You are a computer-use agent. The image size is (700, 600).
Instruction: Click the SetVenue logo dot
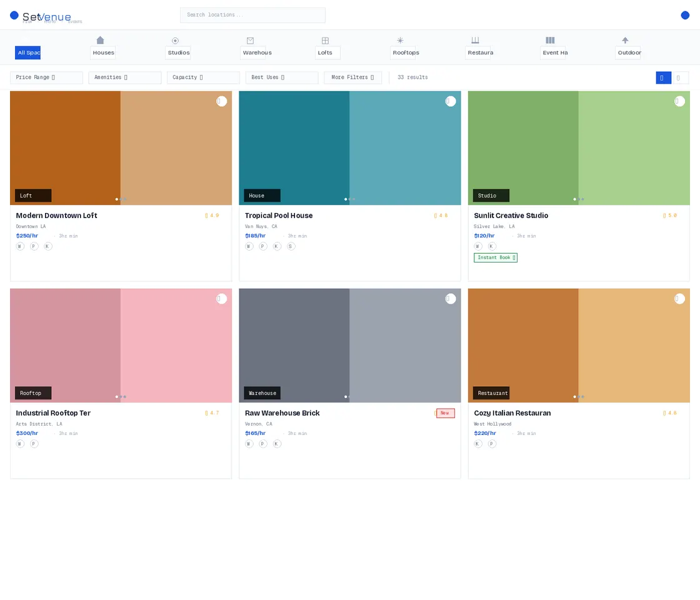14,16
